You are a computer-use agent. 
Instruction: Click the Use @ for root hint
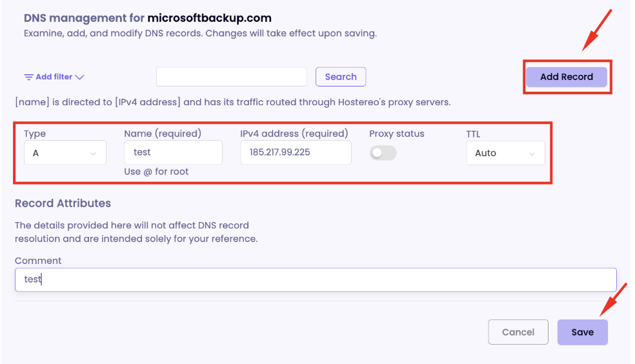point(156,172)
